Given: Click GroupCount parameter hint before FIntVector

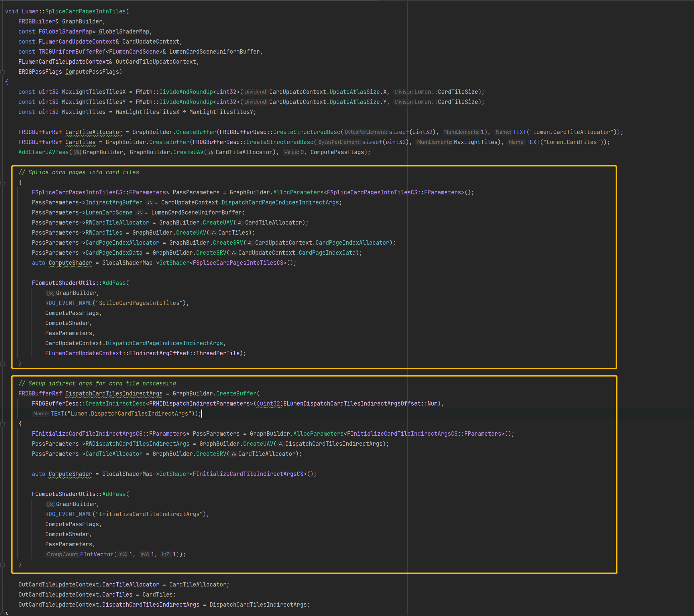Looking at the screenshot, I should pos(62,554).
